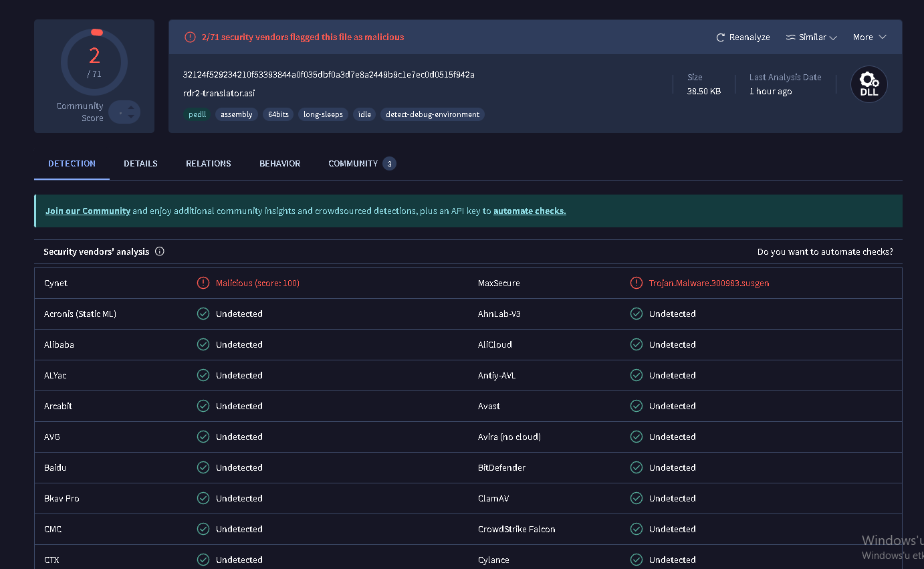Select the BEHAVIOR tab
The image size is (924, 569).
pyautogui.click(x=280, y=163)
